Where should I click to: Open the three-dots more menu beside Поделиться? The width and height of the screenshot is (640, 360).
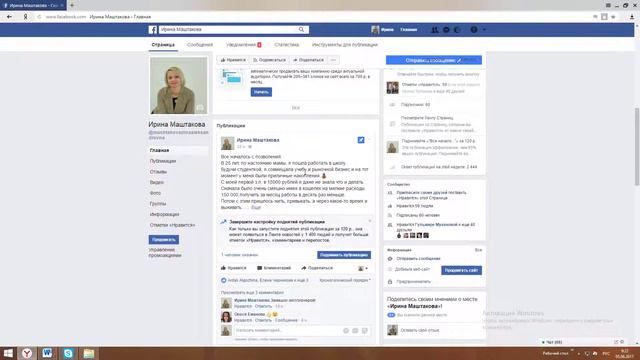coord(333,60)
